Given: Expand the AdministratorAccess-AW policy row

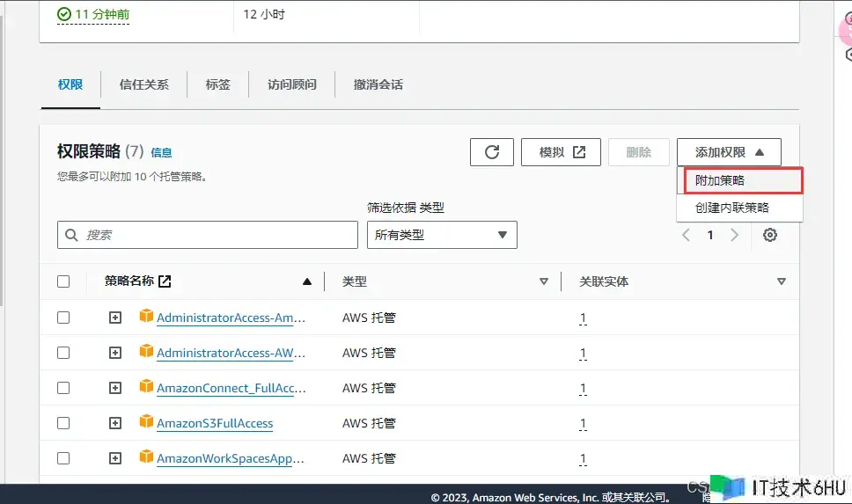Looking at the screenshot, I should 115,353.
